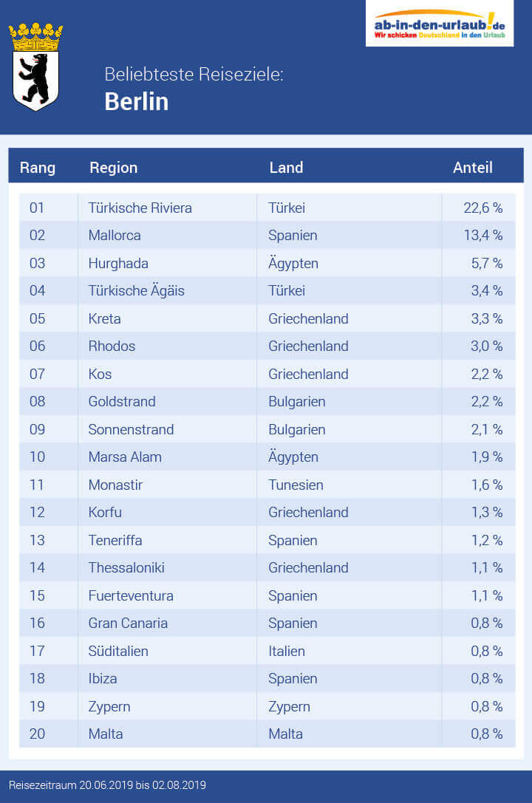Click Ägypten next to Marsa Alam

pos(293,457)
